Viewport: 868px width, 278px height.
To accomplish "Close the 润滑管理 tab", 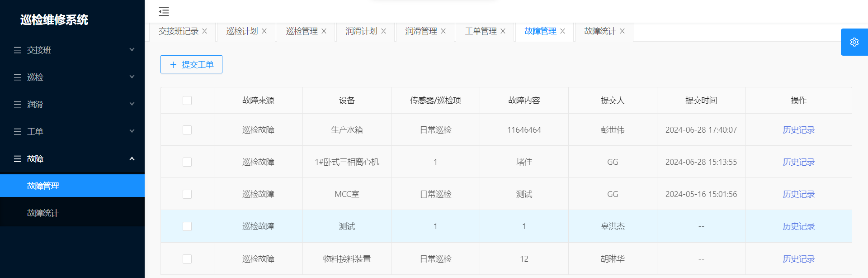I will [x=443, y=31].
